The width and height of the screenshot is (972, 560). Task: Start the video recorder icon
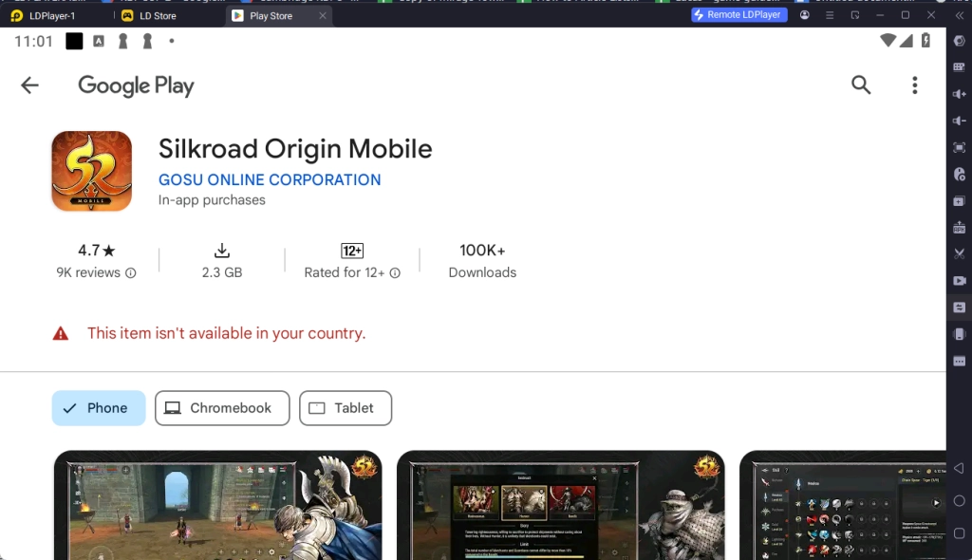tap(959, 280)
